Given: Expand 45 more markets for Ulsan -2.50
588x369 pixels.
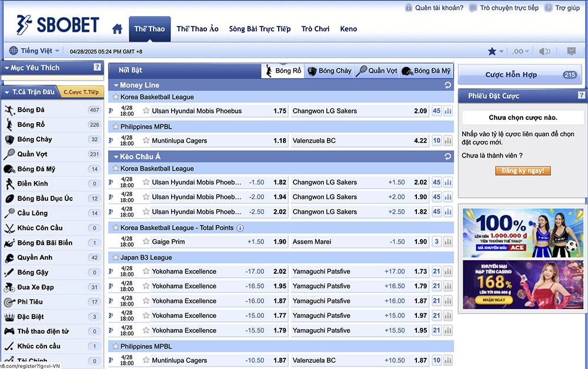Looking at the screenshot, I should (436, 212).
